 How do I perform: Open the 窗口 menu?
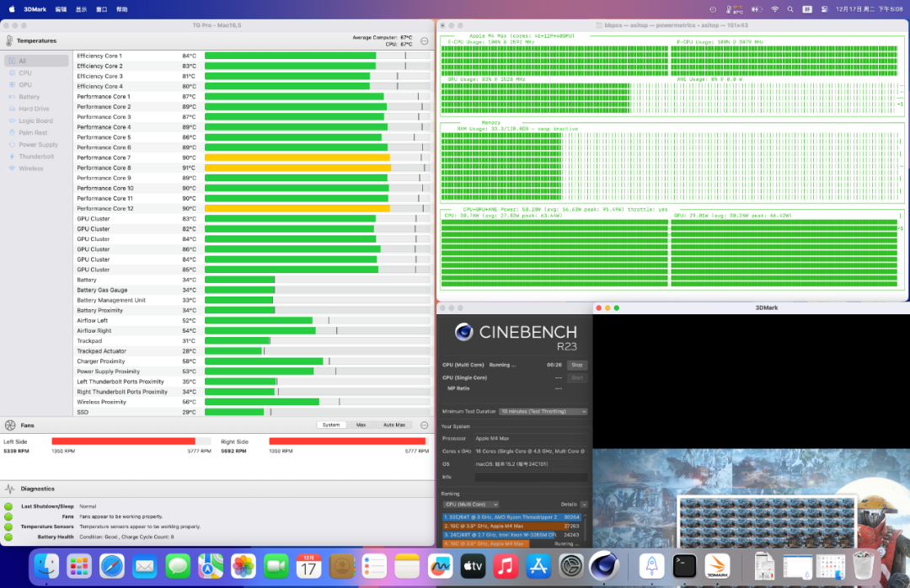(x=102, y=9)
